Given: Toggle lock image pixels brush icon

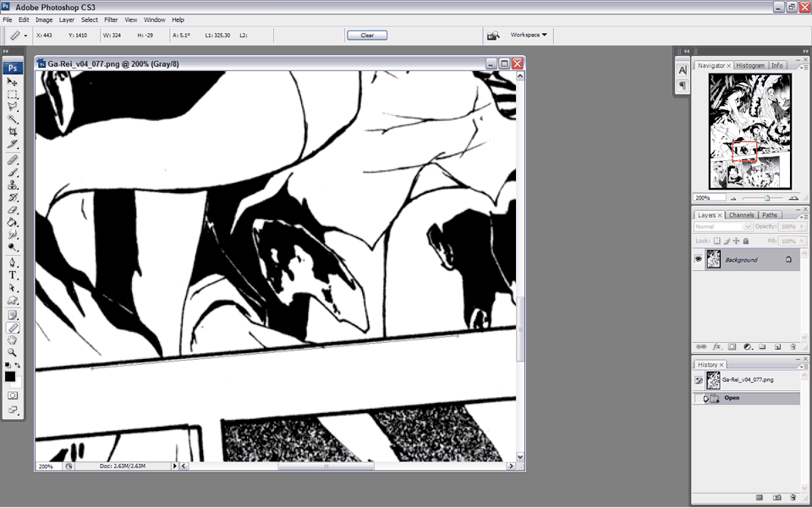Looking at the screenshot, I should 727,241.
